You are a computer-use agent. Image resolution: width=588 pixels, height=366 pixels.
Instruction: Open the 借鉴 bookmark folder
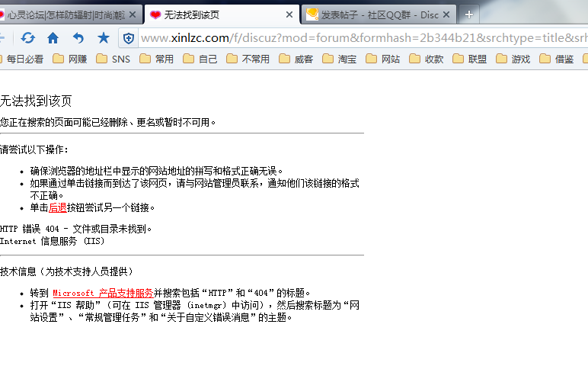pos(557,59)
